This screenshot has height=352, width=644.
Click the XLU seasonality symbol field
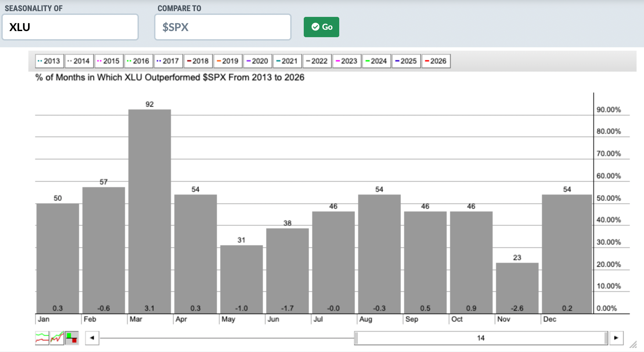(70, 27)
